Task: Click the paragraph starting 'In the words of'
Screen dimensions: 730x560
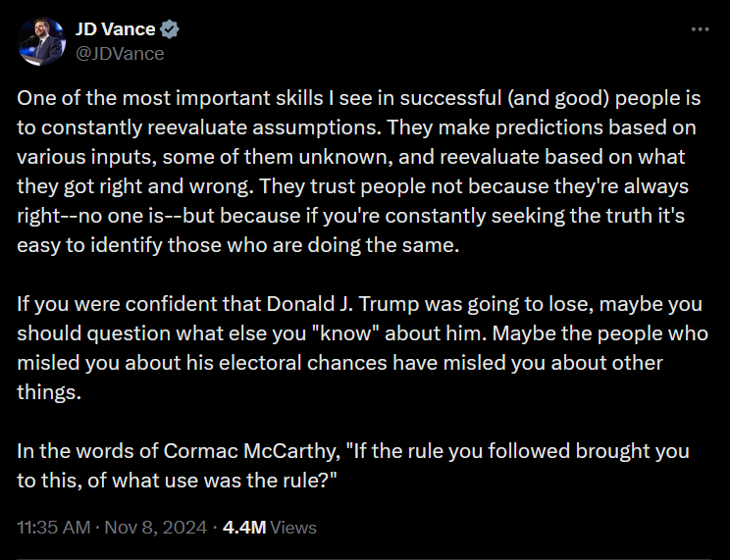Action: pyautogui.click(x=353, y=466)
